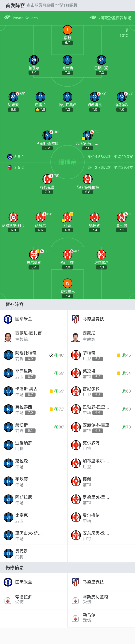
Task: Click Inter logo beside top 3-5-2 formation
Action: pos(10,157)
